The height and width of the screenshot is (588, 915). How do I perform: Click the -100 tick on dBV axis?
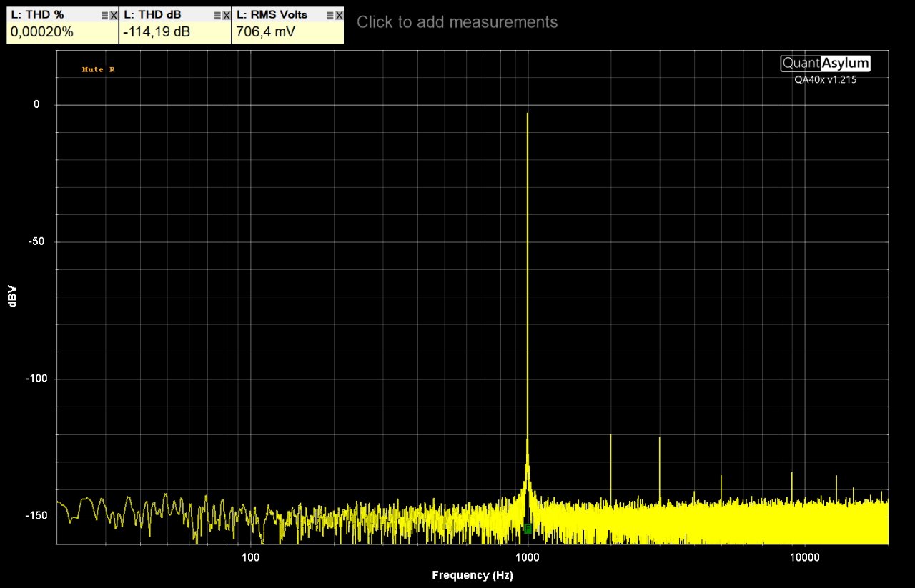pyautogui.click(x=37, y=379)
